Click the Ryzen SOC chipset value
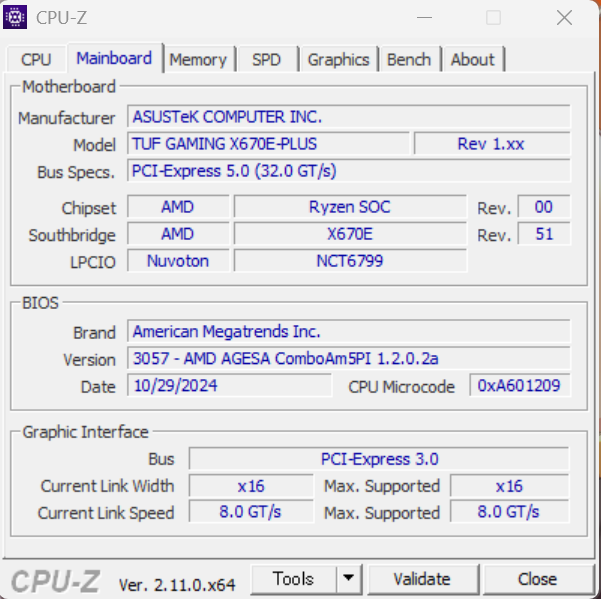The height and width of the screenshot is (599, 601). (x=350, y=207)
